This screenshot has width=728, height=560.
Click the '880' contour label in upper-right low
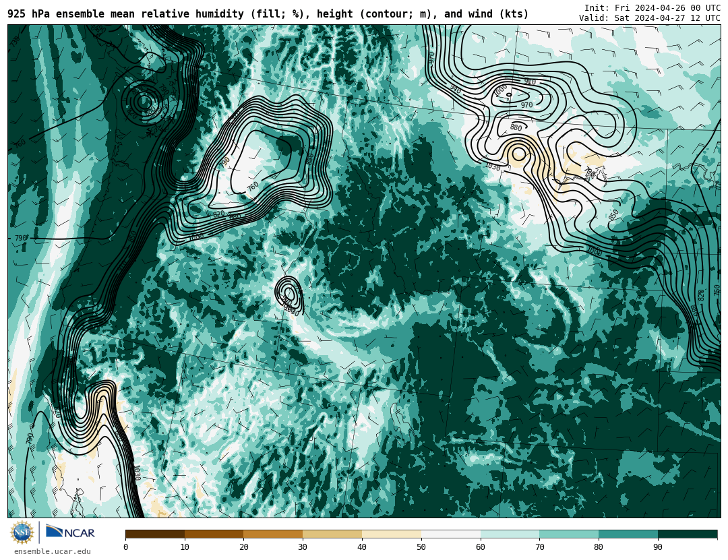tap(516, 127)
